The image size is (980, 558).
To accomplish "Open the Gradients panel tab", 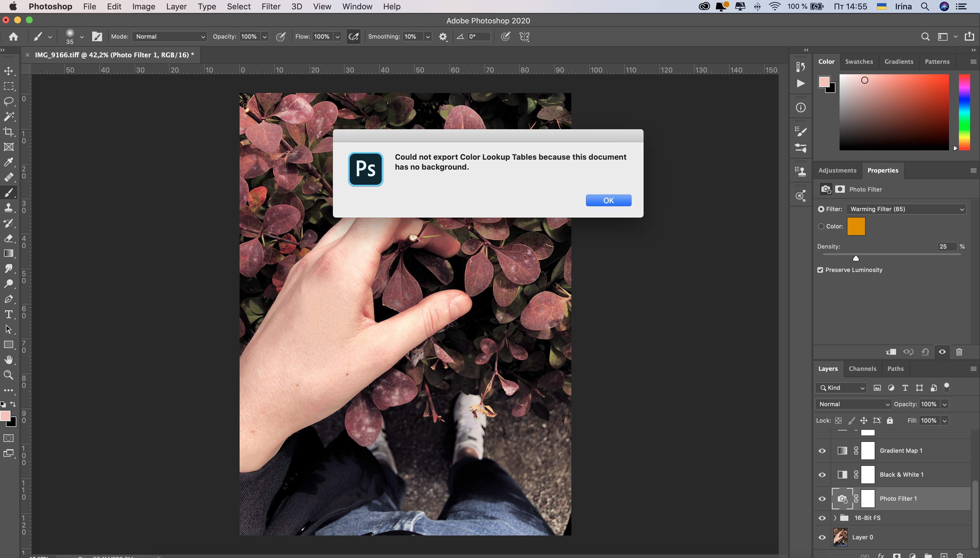I will (x=899, y=61).
